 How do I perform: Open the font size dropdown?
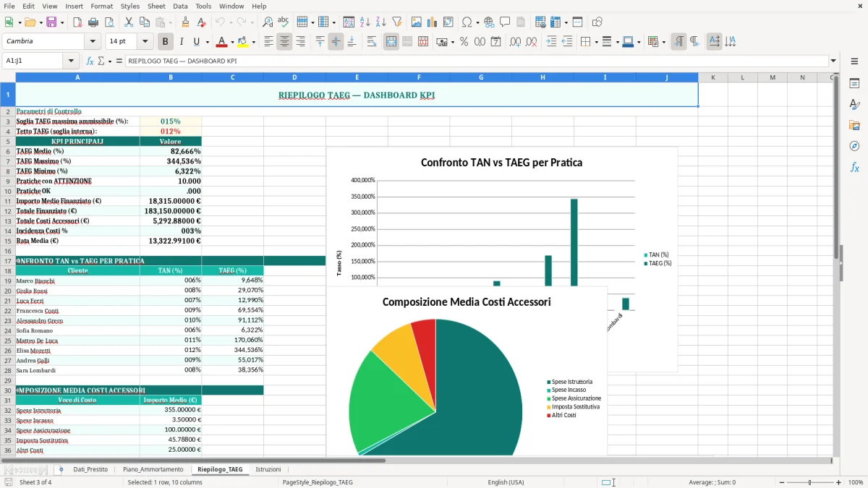pyautogui.click(x=145, y=42)
